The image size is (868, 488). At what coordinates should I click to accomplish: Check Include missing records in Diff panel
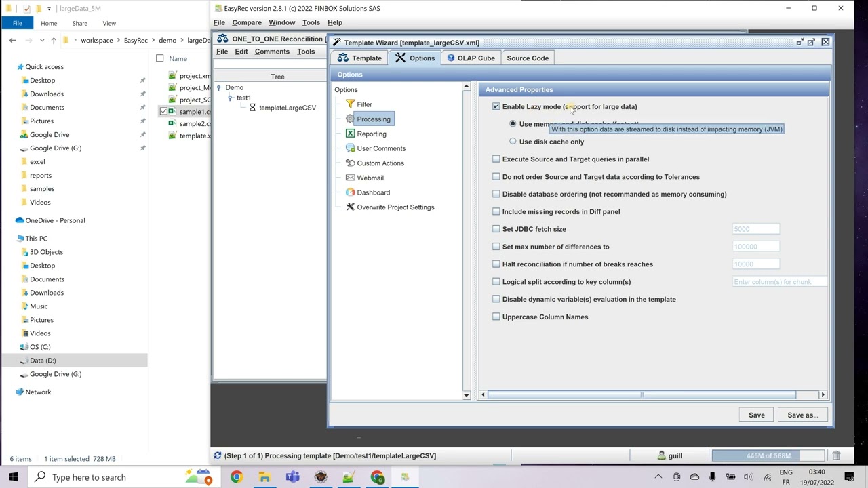496,211
